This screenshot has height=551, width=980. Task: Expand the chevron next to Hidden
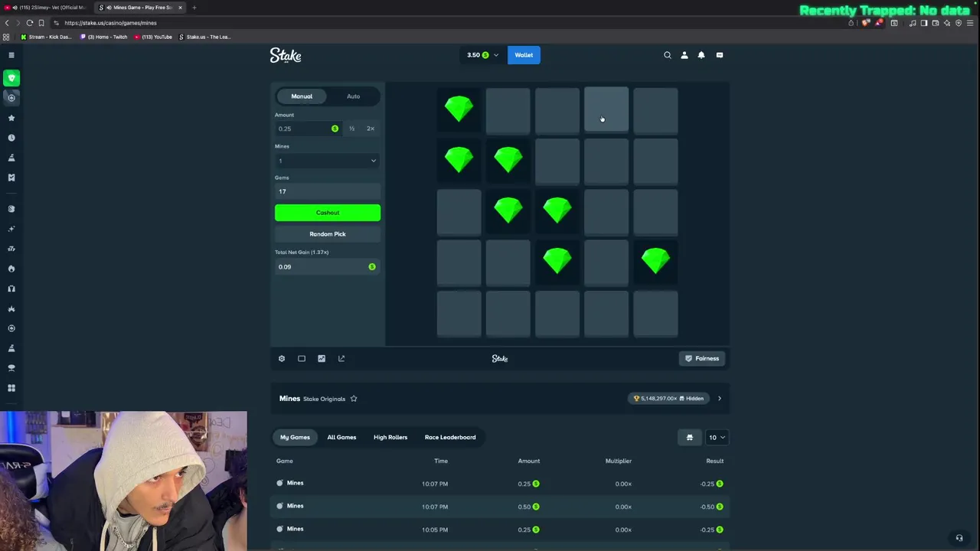[719, 399]
